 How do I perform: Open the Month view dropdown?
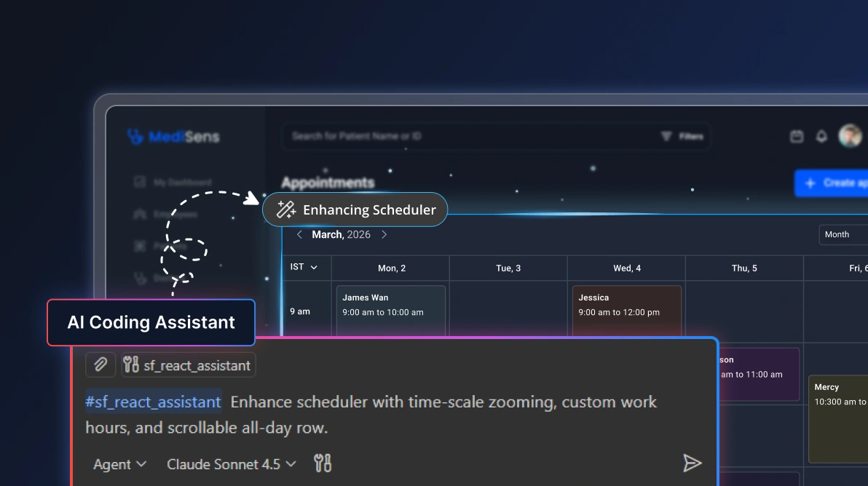[x=843, y=234]
